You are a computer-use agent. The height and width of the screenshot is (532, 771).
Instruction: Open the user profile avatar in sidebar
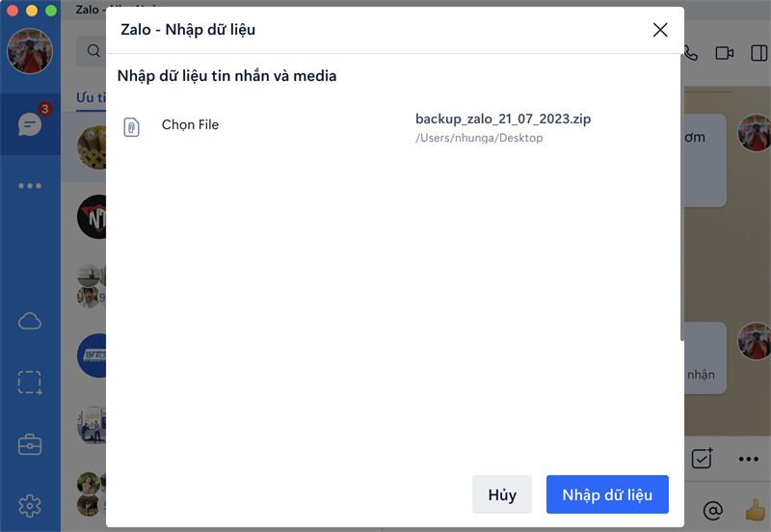click(30, 51)
